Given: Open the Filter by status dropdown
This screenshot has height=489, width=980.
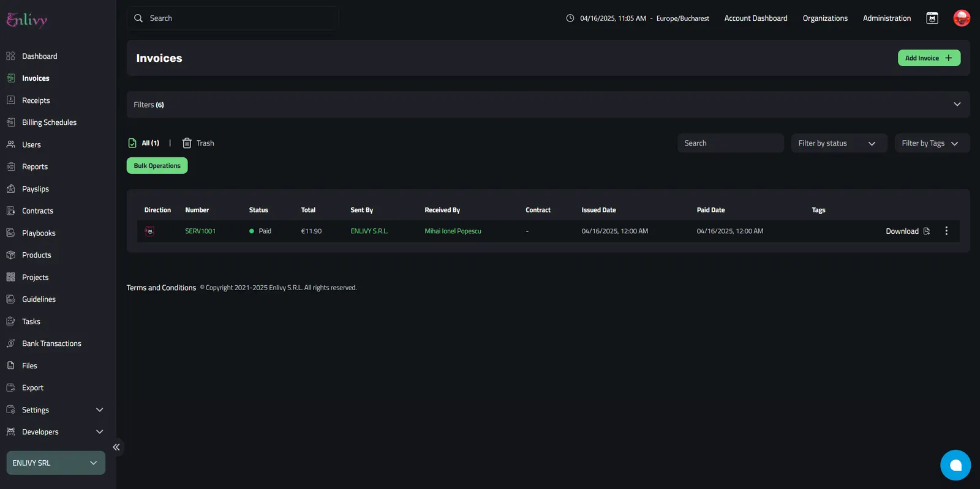Looking at the screenshot, I should click(839, 143).
